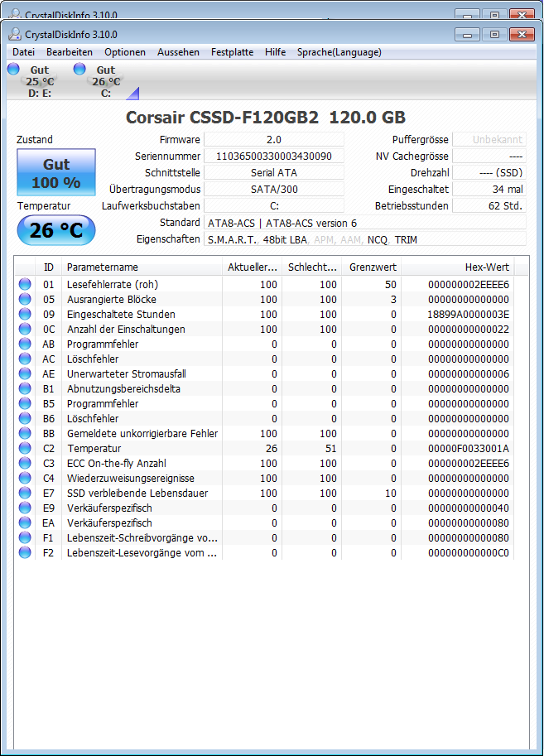Click status orb for row E9 Verkäuferspezifisch

click(x=25, y=508)
